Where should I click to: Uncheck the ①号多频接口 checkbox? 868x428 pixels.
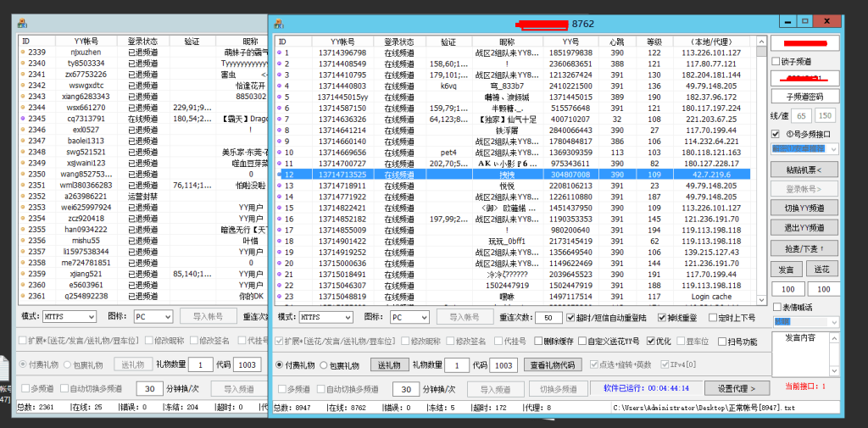776,133
